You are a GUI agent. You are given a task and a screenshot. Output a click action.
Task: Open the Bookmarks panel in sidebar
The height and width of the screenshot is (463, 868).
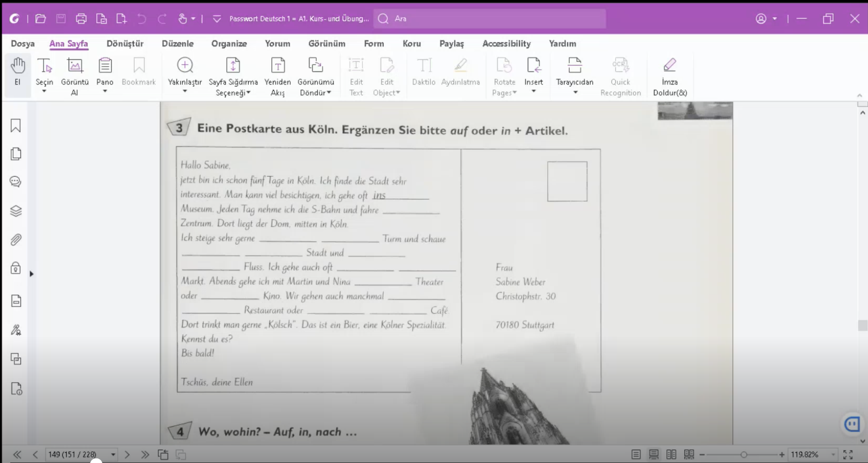point(16,126)
